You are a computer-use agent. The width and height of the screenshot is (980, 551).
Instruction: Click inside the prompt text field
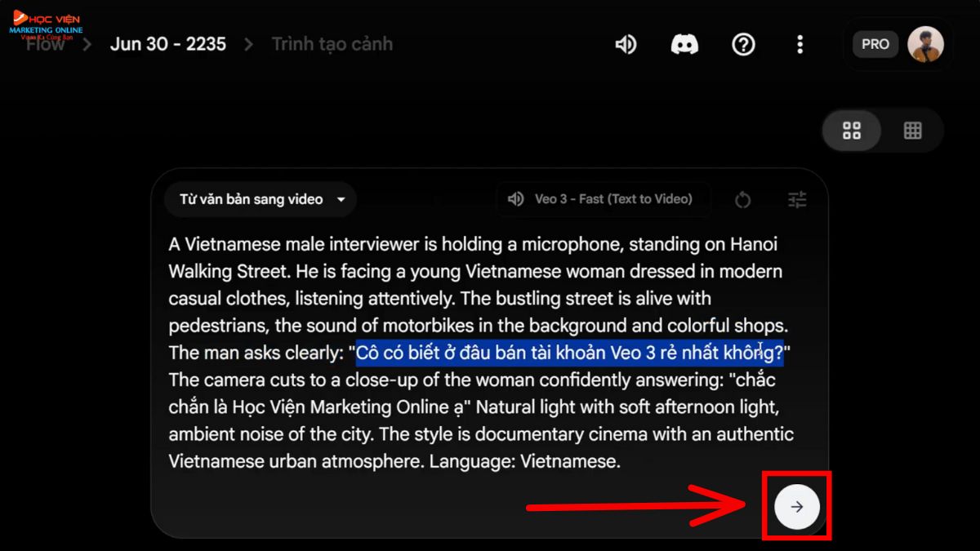[x=482, y=353]
